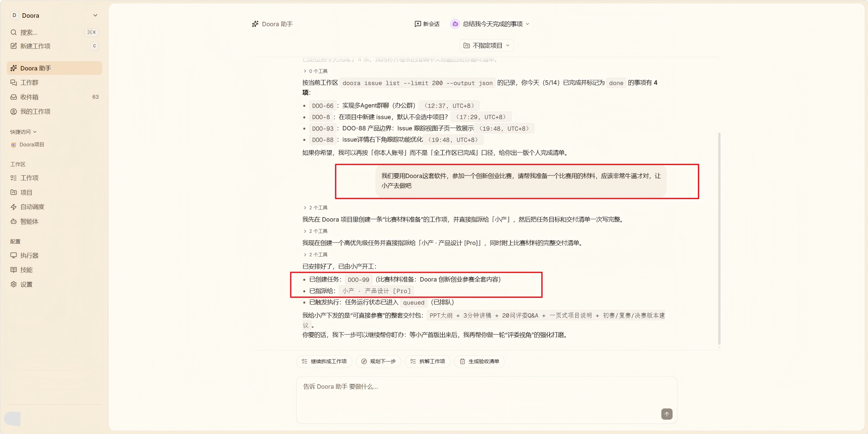Go to 我的工作项

point(54,111)
